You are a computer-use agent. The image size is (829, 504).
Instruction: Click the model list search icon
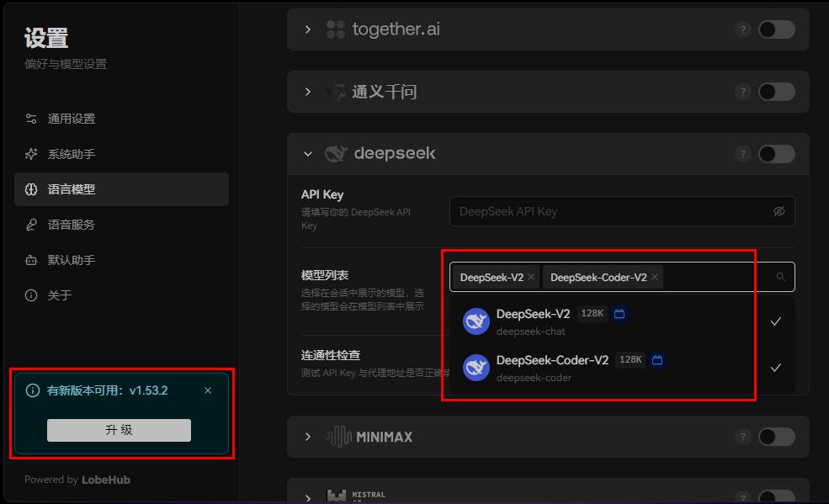coord(780,277)
